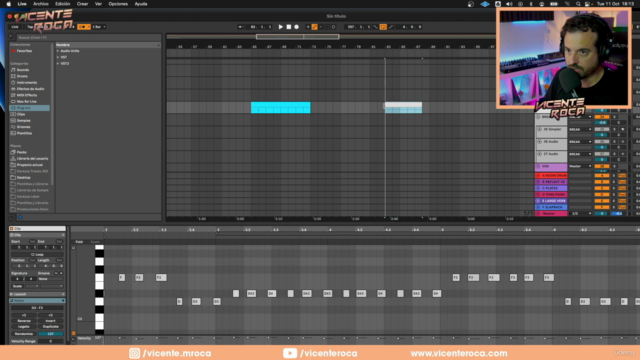Open the Archivo menu
Screen dimensions: 640x360
40,4
